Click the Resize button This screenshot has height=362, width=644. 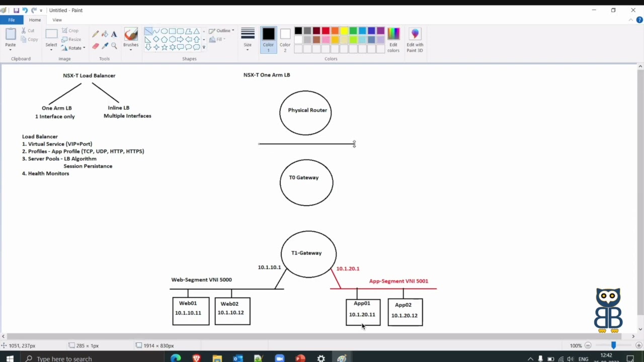pyautogui.click(x=71, y=39)
